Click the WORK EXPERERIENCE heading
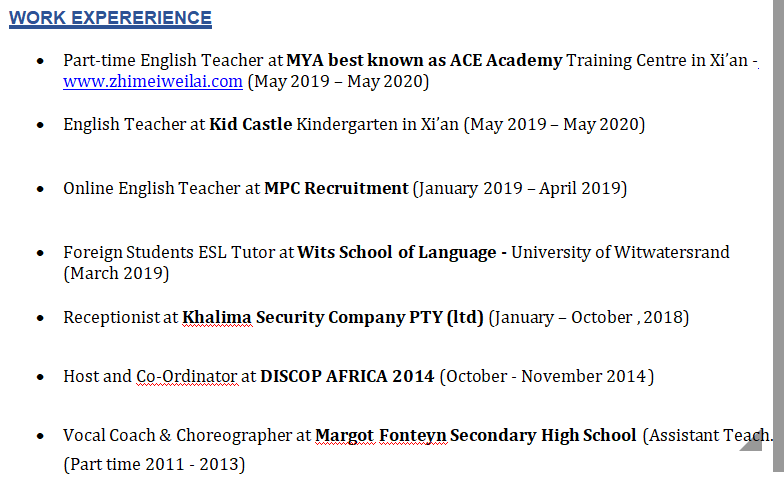The height and width of the screenshot is (478, 784). (x=110, y=18)
